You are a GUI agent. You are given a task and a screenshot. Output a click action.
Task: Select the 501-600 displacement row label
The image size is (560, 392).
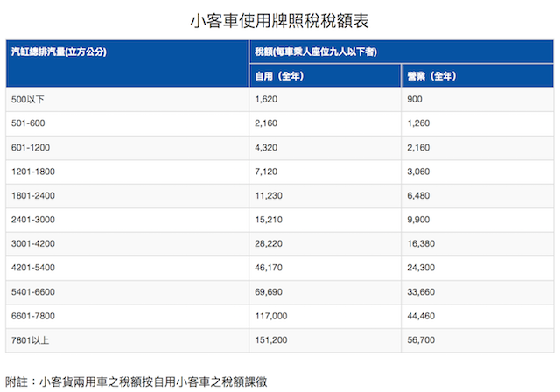(x=28, y=123)
